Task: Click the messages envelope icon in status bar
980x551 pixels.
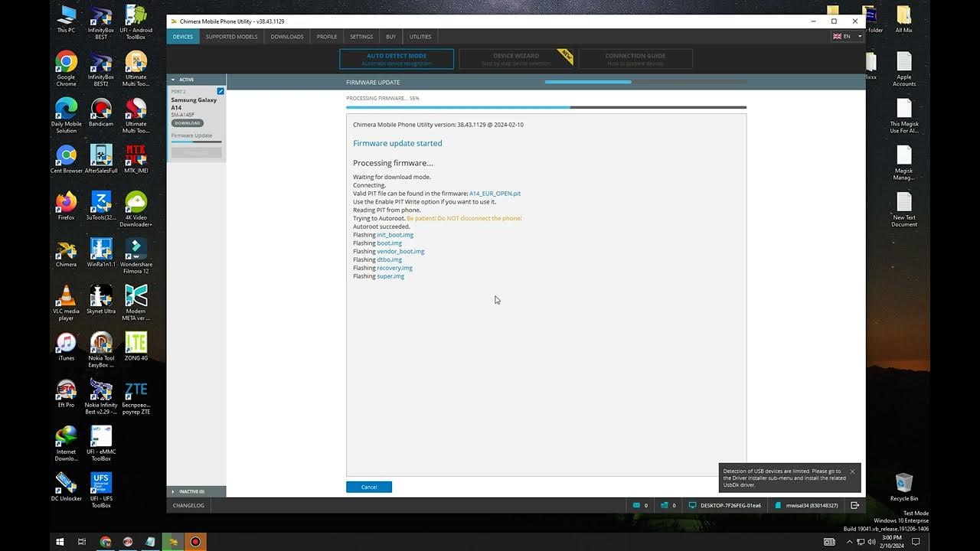Action: (636, 505)
